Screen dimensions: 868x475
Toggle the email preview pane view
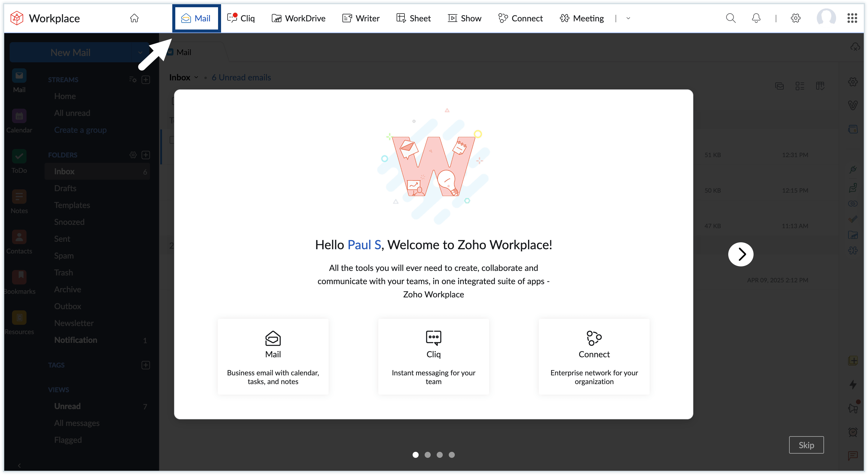(x=779, y=86)
